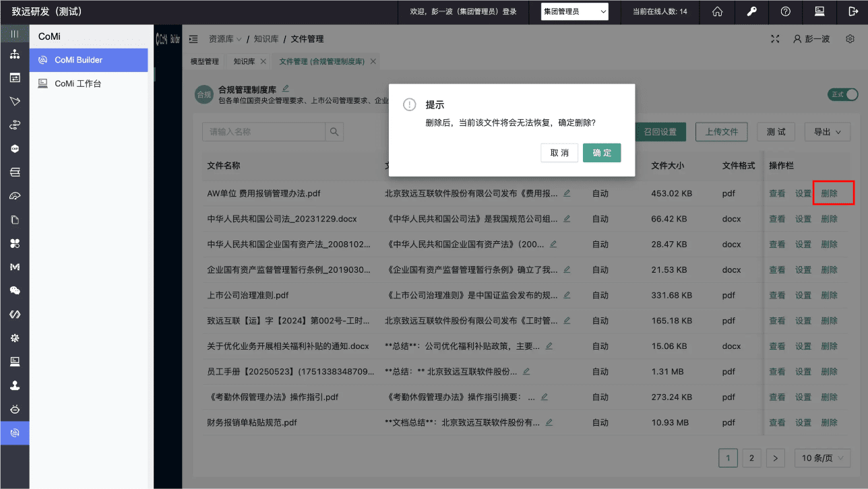Select the 文件管理 (合规管理制度库) tab

tap(322, 61)
